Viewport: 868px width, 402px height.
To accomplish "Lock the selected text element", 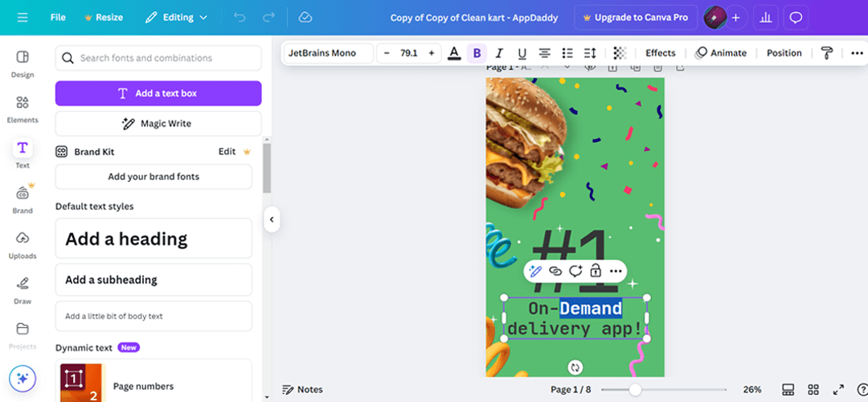I will (x=596, y=271).
